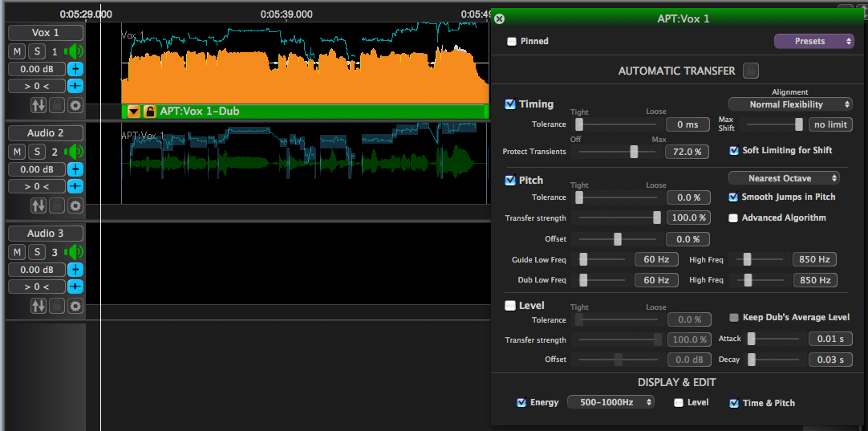Open the Normal Flexibility alignment dropdown
Viewport: 868px width, 431px height.
[x=790, y=104]
